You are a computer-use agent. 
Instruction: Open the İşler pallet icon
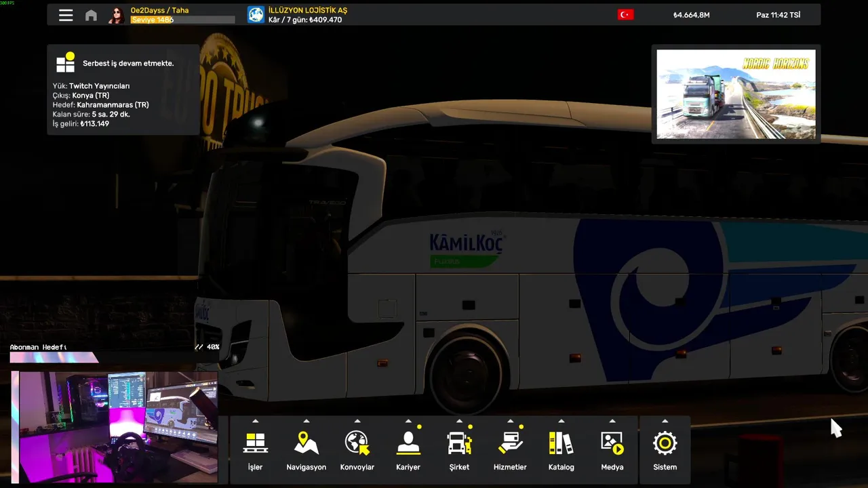coord(255,444)
